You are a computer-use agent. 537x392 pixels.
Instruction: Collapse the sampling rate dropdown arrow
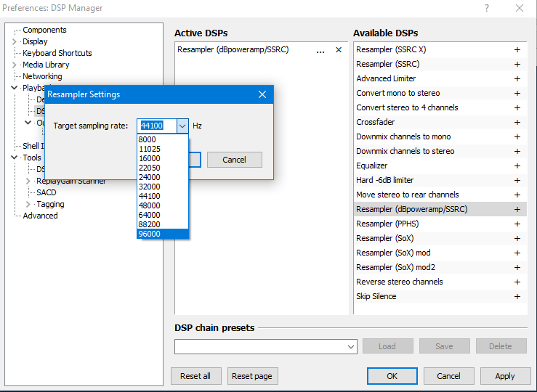point(182,126)
